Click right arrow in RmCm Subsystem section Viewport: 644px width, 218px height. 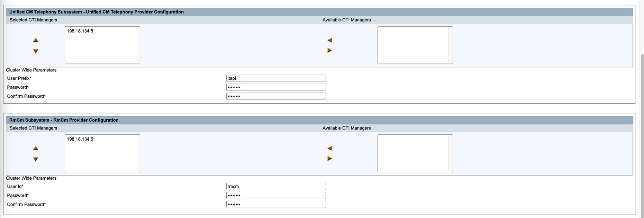(x=329, y=159)
